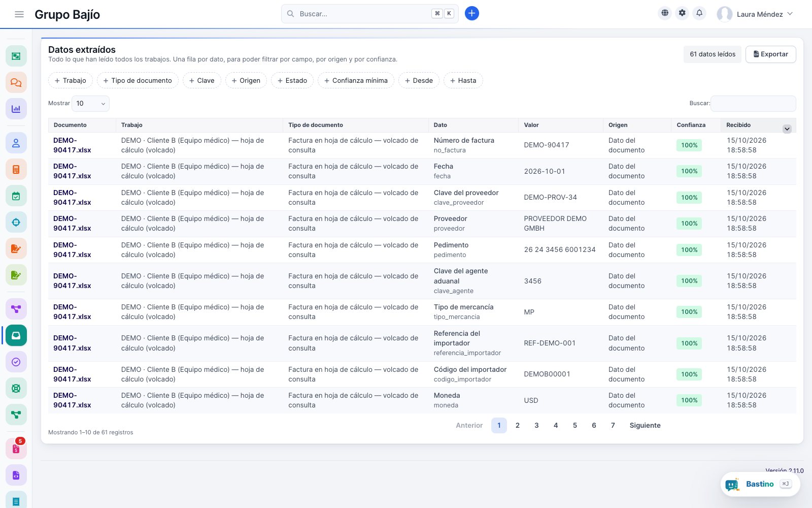
Task: Click the value 2026-10-01
Action: [545, 171]
